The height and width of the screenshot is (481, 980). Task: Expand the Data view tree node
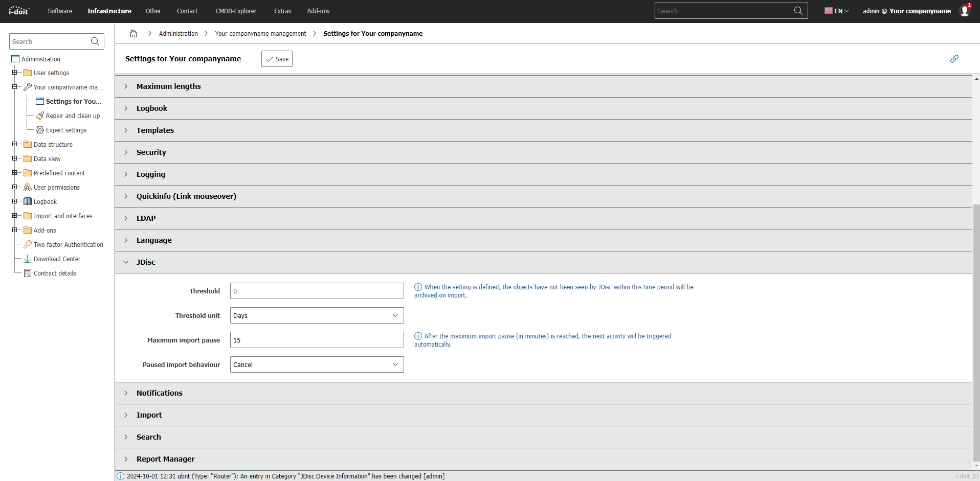point(15,158)
